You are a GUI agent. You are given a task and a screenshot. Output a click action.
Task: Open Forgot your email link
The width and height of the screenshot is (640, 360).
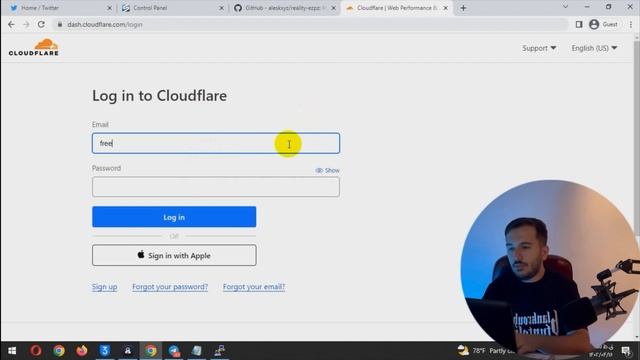tap(254, 287)
